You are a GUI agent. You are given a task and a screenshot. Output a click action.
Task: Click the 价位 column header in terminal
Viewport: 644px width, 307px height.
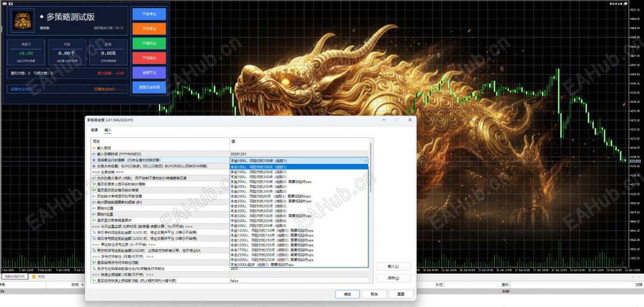439,284
